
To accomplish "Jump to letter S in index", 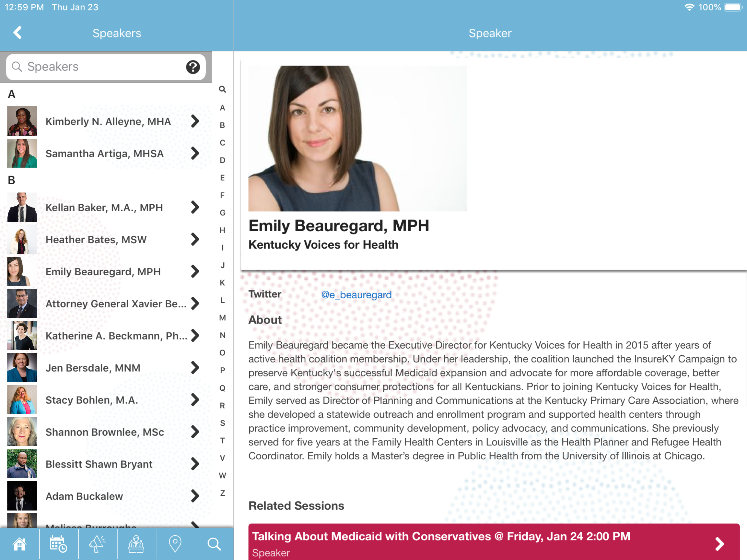I will coord(222,423).
